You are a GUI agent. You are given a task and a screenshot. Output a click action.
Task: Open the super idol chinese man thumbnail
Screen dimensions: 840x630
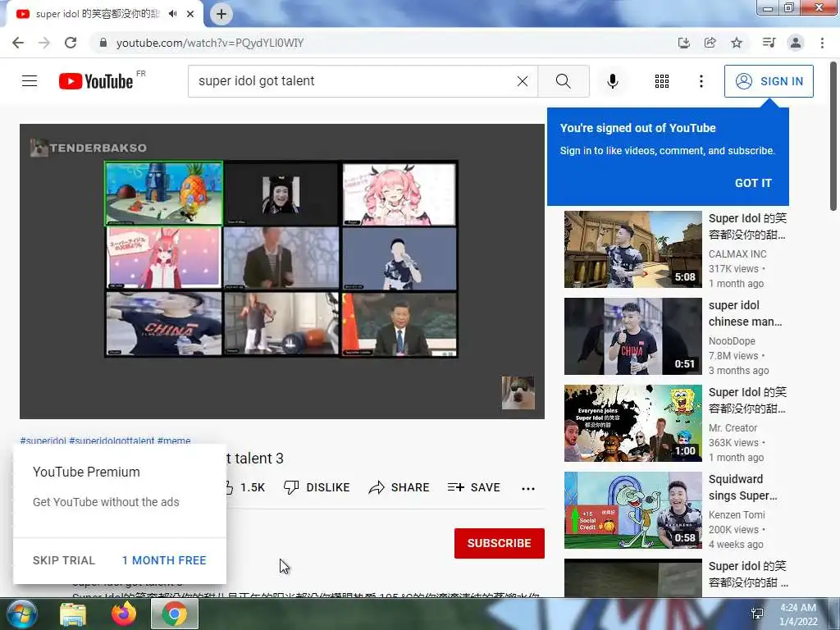pyautogui.click(x=632, y=336)
